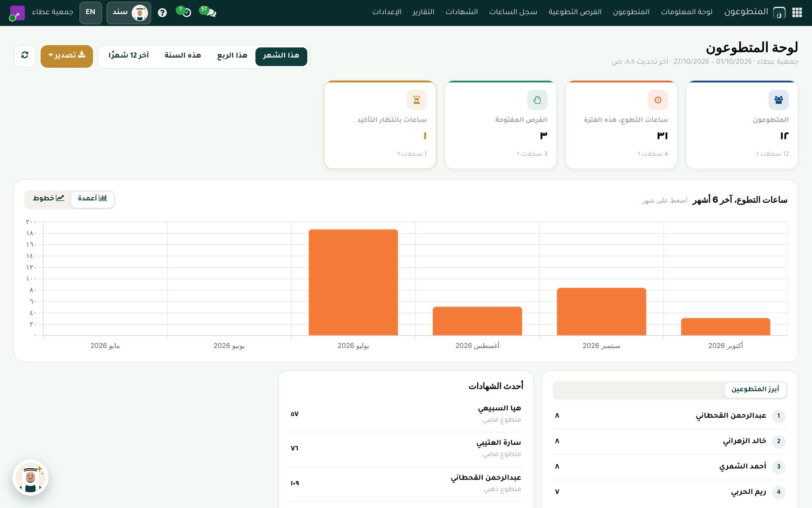Click the سبتمبر 2026 chart bar
Screen dimensions: 812x508
(x=601, y=312)
